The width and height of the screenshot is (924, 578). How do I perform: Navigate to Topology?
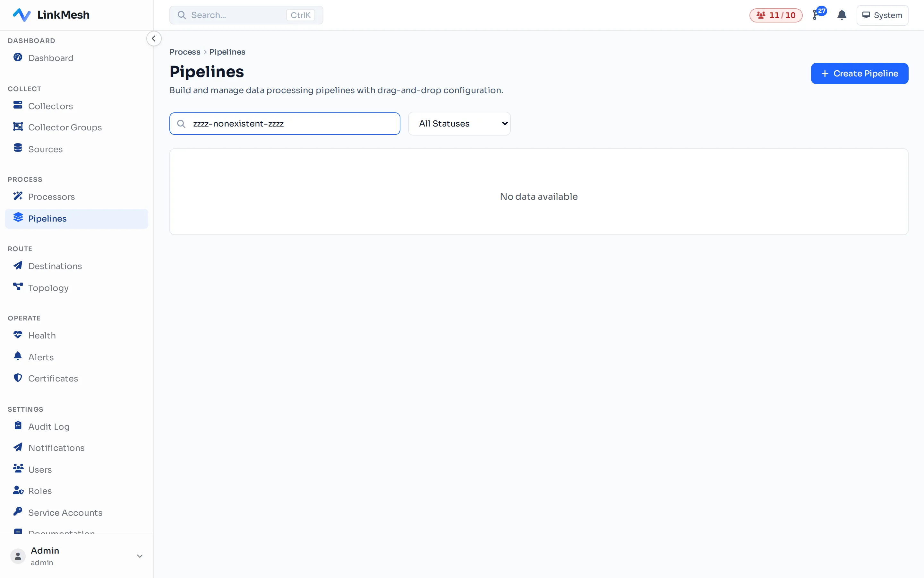76,287
